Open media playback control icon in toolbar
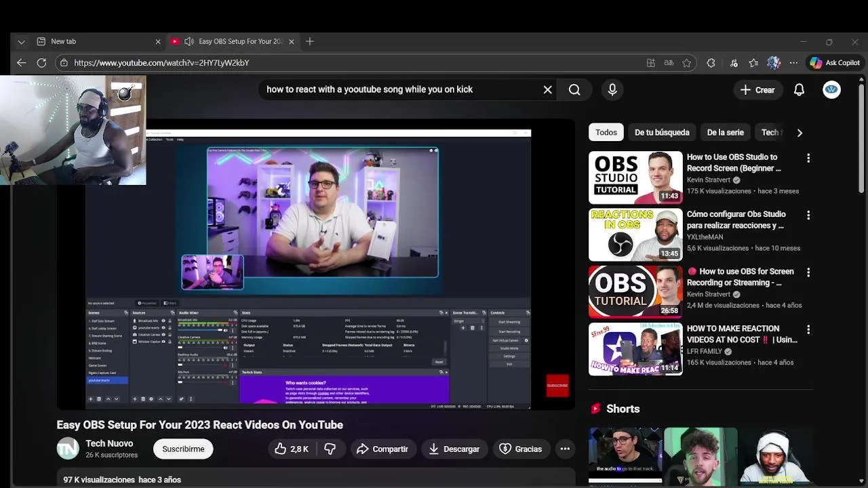868x488 pixels. 734,62
